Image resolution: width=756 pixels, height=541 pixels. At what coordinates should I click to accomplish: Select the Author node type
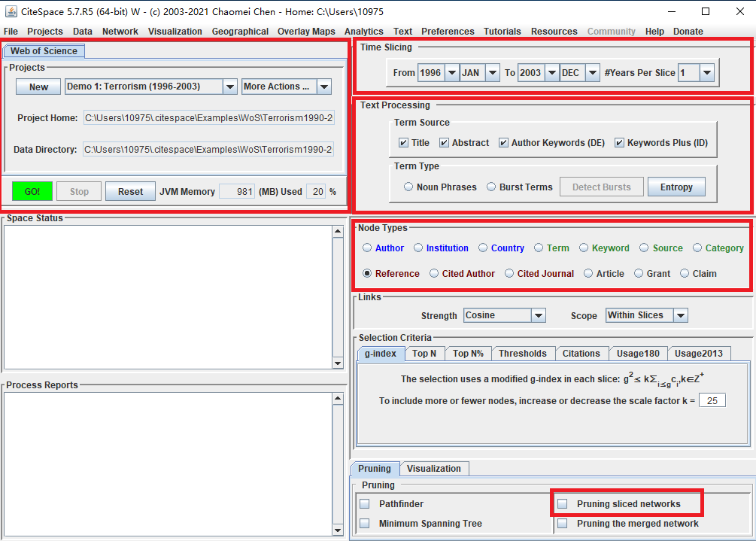pyautogui.click(x=367, y=248)
